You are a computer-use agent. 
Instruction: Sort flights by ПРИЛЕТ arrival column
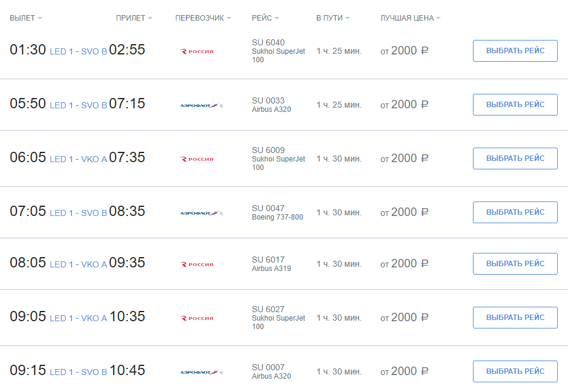(134, 18)
